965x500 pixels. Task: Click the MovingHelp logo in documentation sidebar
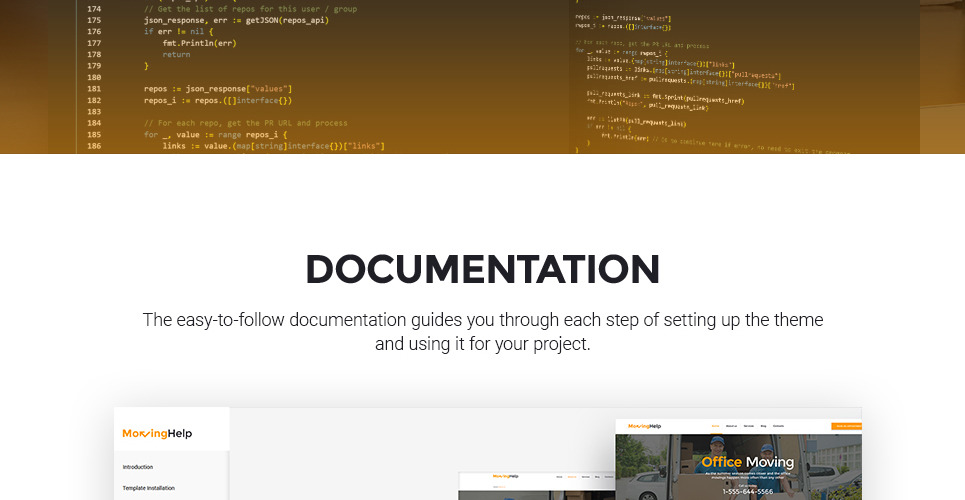(x=157, y=433)
